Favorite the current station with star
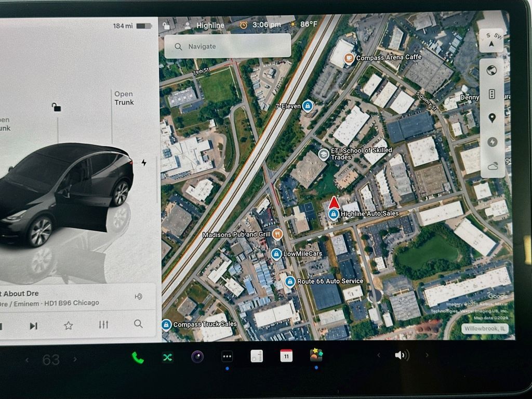Screen dimensions: 532x399 click(x=68, y=325)
